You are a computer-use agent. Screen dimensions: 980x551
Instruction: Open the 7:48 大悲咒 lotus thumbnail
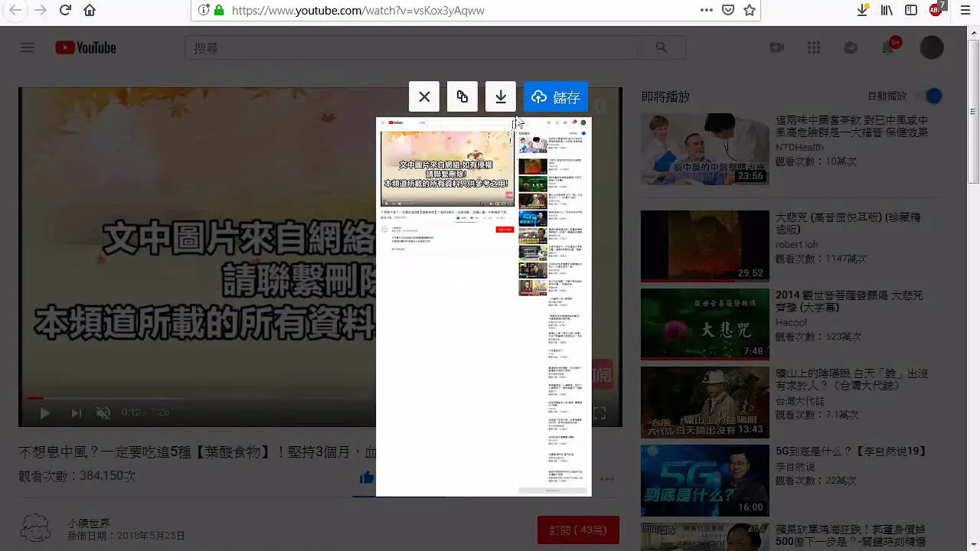click(x=704, y=324)
